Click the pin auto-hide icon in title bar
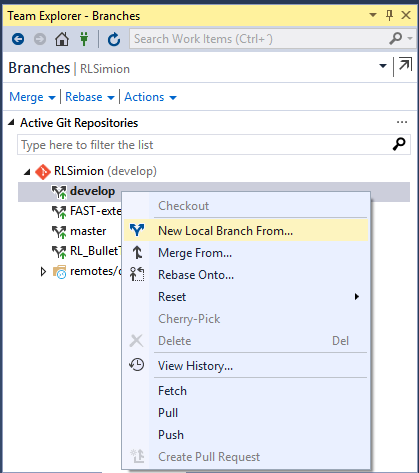The height and width of the screenshot is (473, 419). coord(389,15)
